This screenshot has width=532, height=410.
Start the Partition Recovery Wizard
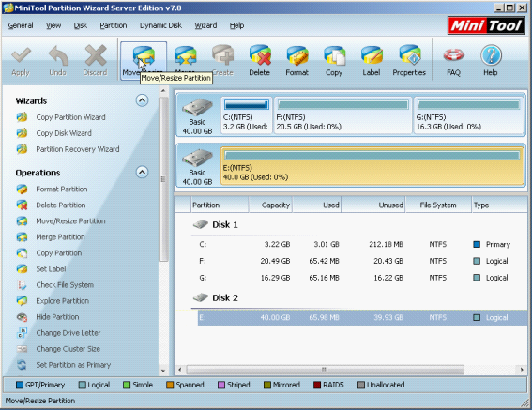pos(78,149)
